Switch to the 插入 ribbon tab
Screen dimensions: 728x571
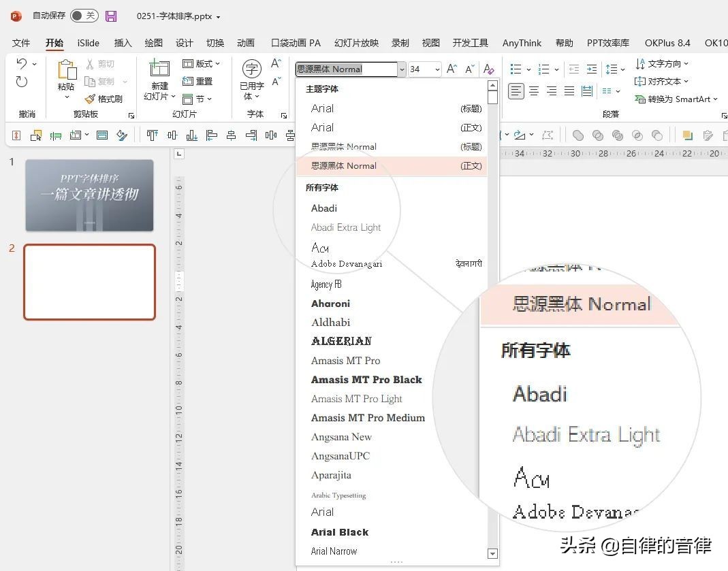point(123,42)
